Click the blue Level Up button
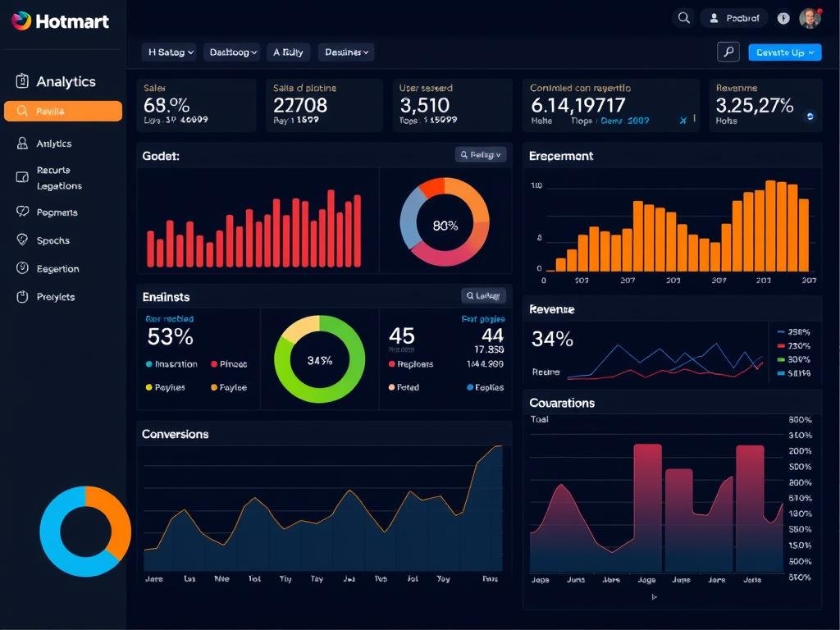This screenshot has width=840, height=630. 784,52
